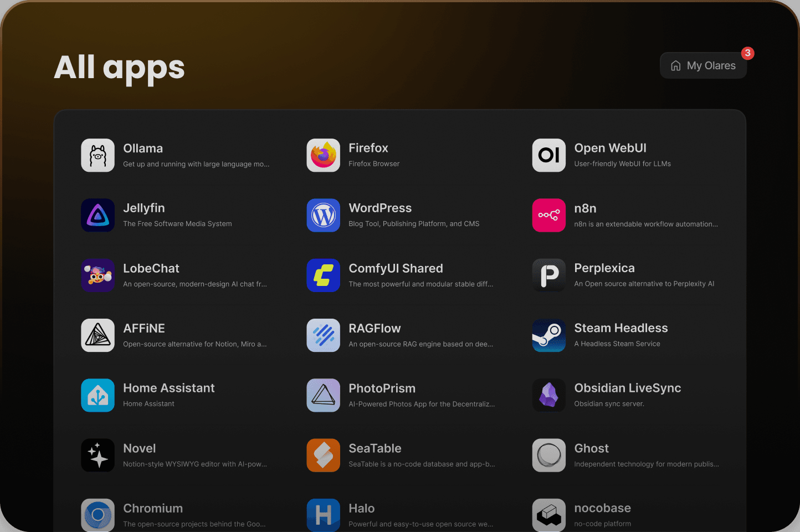Screen dimensions: 800x532
Task: Open the Open WebUI icon
Action: (549, 155)
